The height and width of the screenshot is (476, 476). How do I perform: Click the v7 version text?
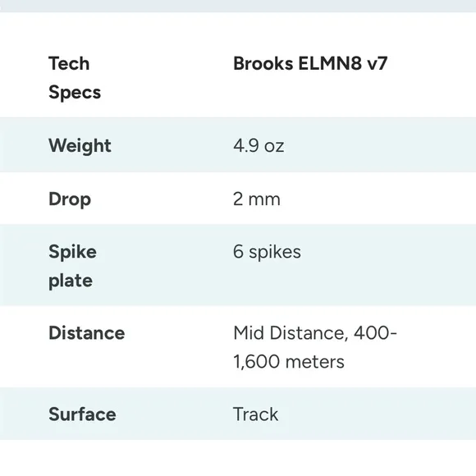click(x=377, y=64)
